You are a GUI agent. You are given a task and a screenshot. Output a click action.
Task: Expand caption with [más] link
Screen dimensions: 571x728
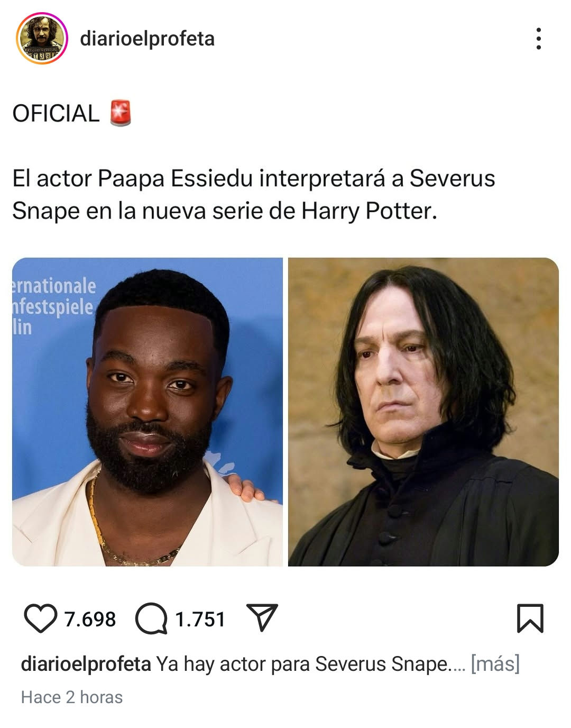click(495, 663)
